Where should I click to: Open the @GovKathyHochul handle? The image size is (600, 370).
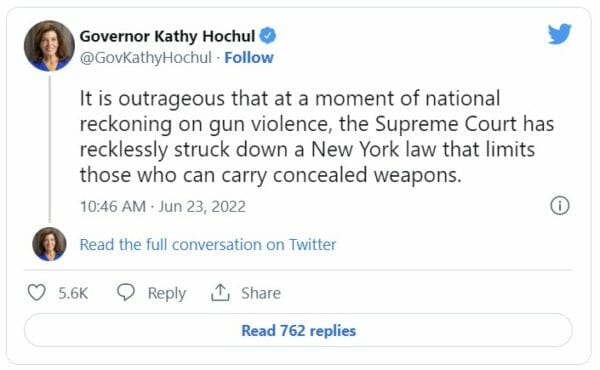(145, 58)
